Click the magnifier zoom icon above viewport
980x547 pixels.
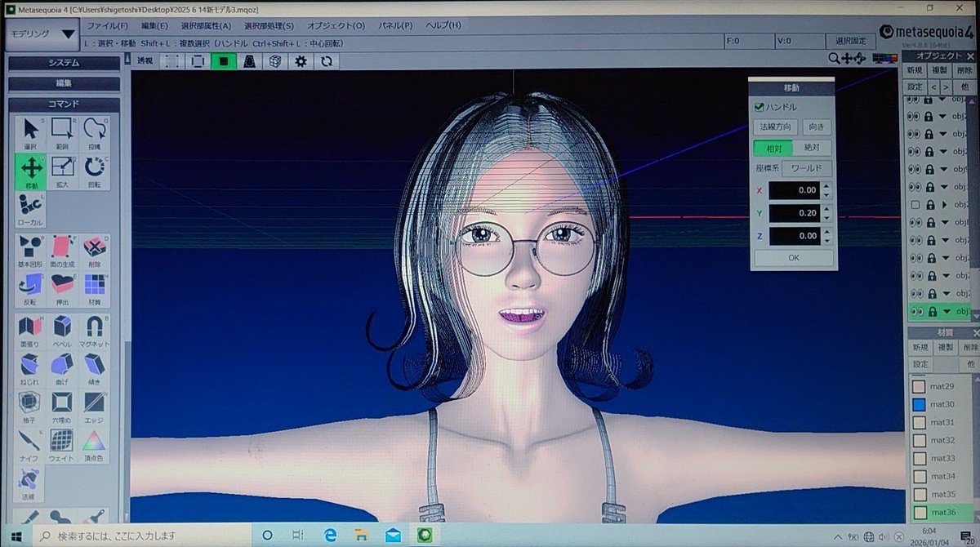[x=834, y=59]
